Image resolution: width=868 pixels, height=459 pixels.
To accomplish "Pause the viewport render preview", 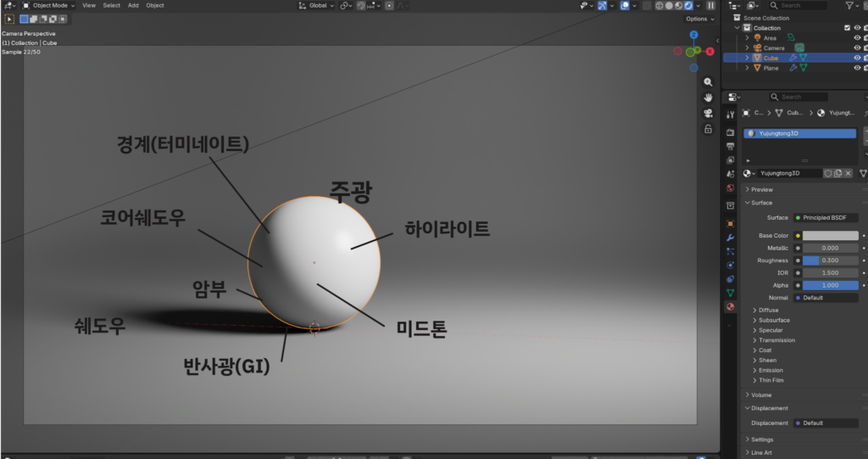I will click(711, 6).
